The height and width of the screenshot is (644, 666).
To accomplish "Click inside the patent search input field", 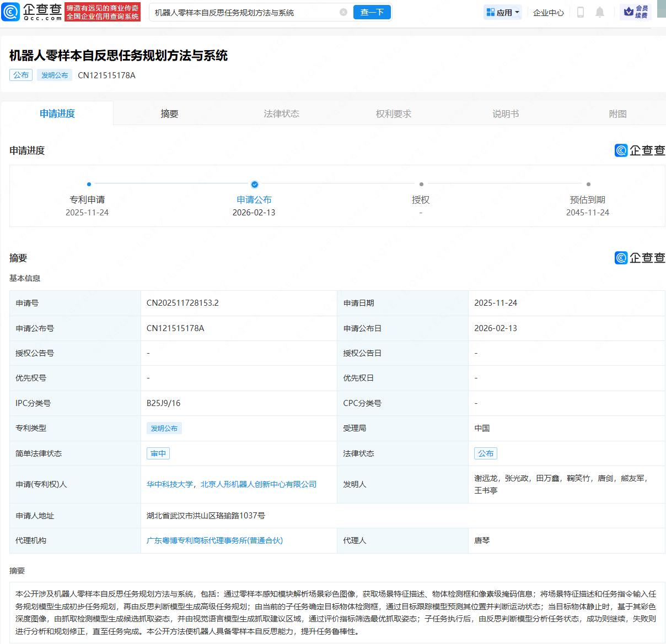I will [237, 12].
